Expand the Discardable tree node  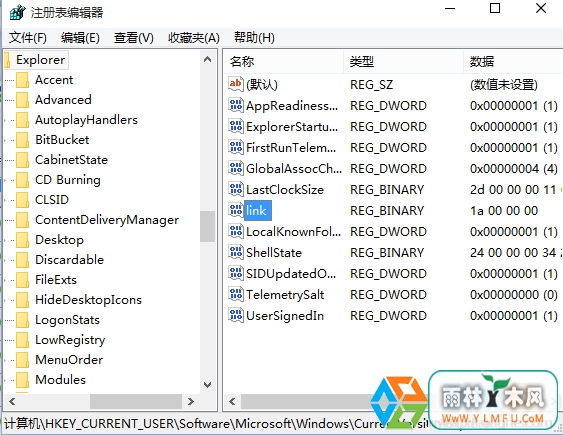pos(5,260)
